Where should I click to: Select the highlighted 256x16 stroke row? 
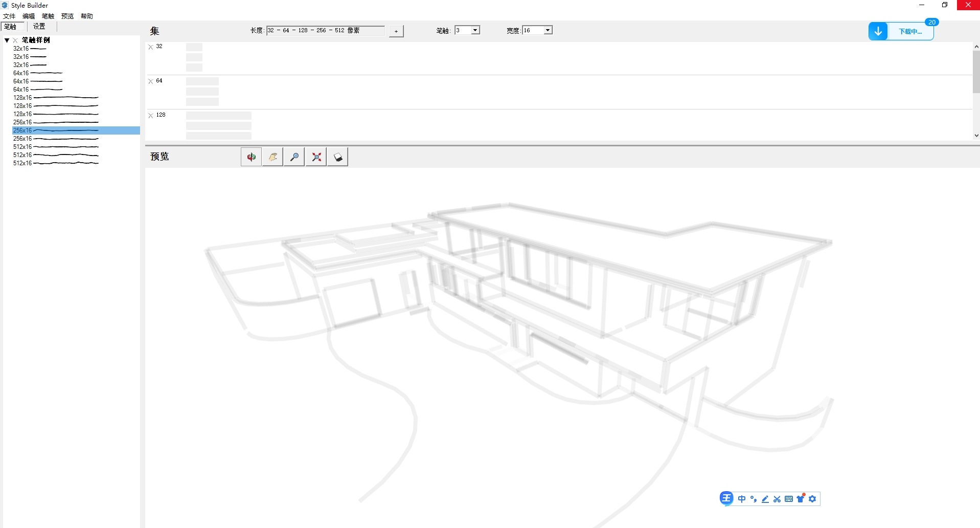click(x=76, y=130)
